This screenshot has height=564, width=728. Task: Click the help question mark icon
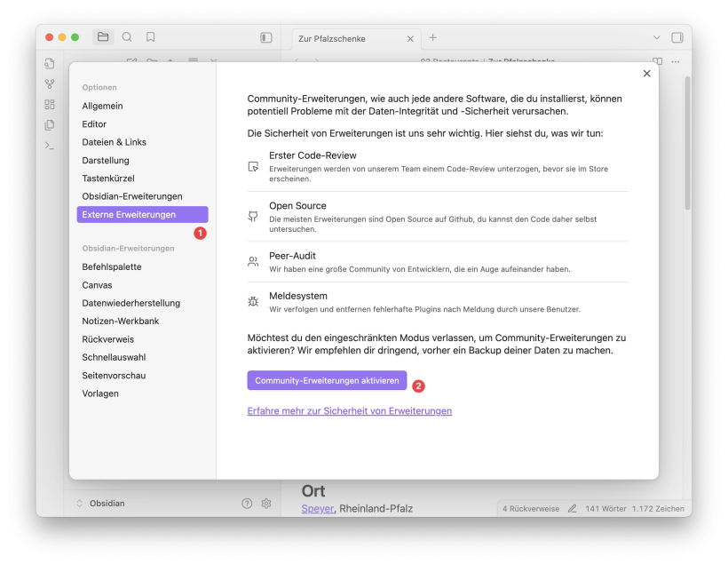[x=247, y=504]
